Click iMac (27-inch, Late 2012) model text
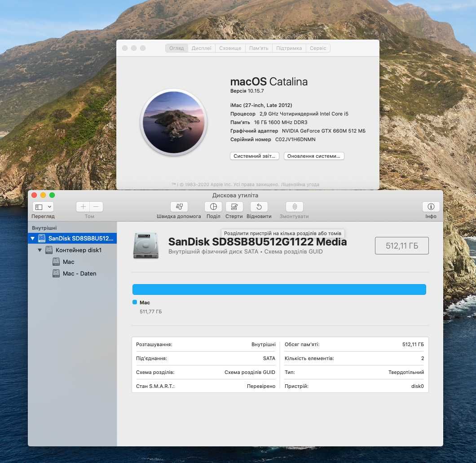 (261, 105)
